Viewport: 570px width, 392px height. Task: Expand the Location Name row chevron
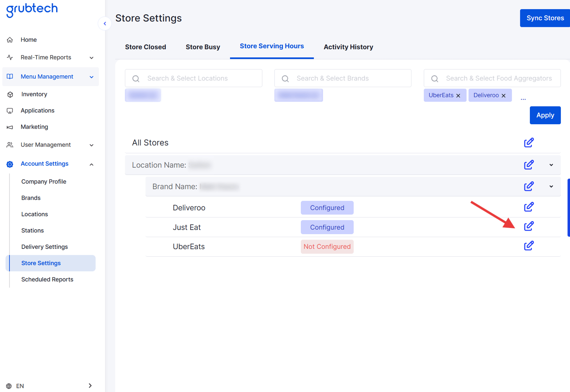(551, 165)
